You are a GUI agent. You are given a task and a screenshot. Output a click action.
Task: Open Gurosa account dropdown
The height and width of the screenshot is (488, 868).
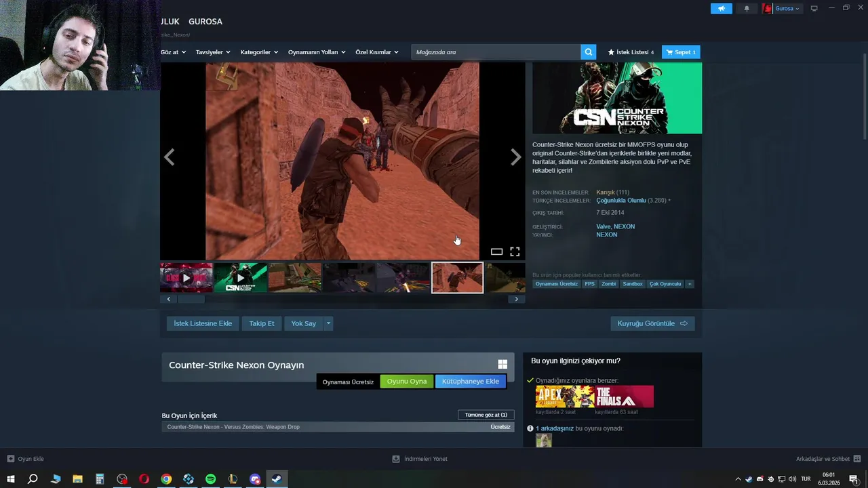click(x=782, y=9)
